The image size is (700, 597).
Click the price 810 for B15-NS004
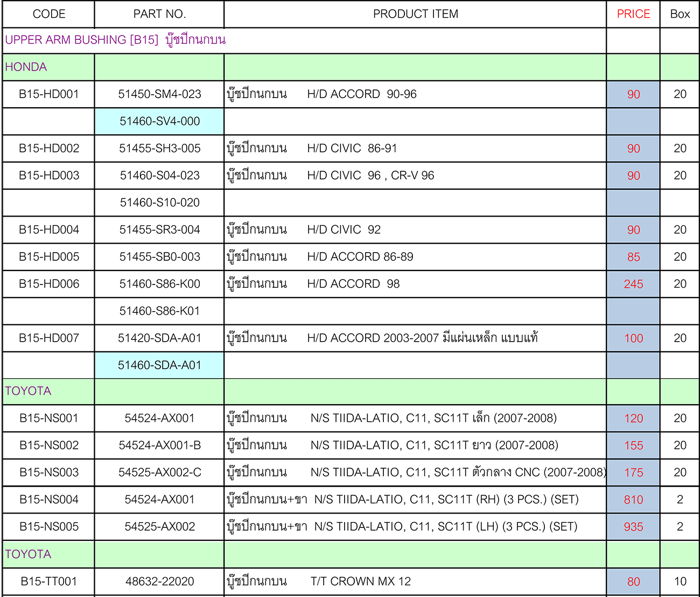coord(633,500)
